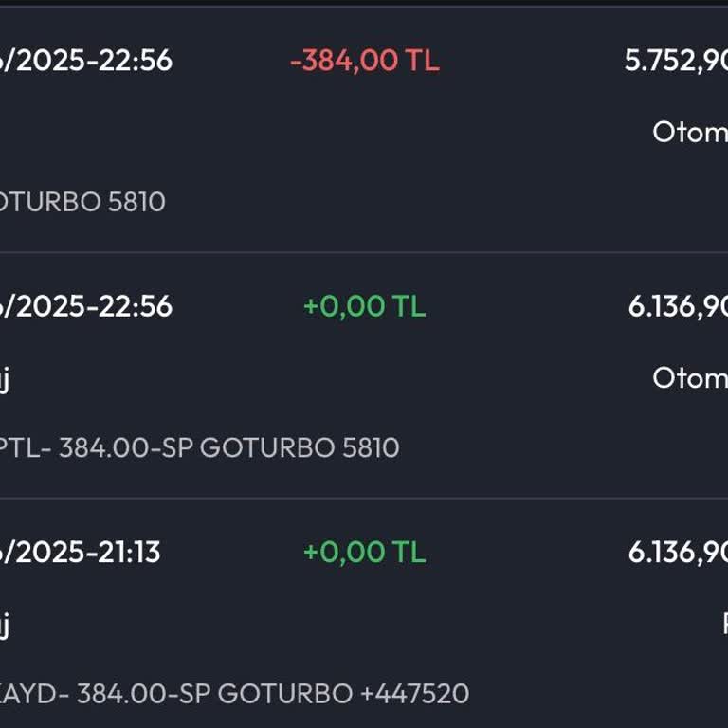The height and width of the screenshot is (728, 728).
Task: Click the top border above the -384,00 TL transaction
Action: (364, 6)
